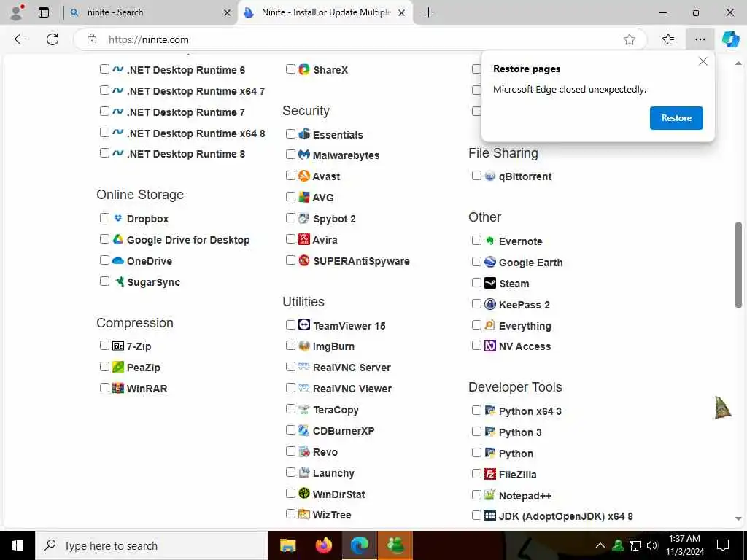747x560 pixels.
Task: Open a new browser tab
Action: pos(428,12)
